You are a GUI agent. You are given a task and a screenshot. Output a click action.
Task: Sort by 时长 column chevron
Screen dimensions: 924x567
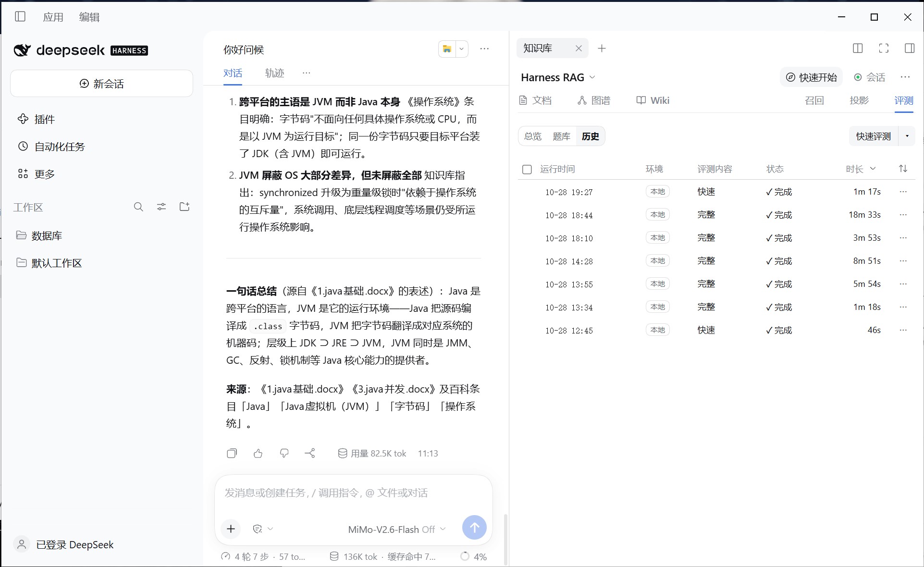point(873,169)
